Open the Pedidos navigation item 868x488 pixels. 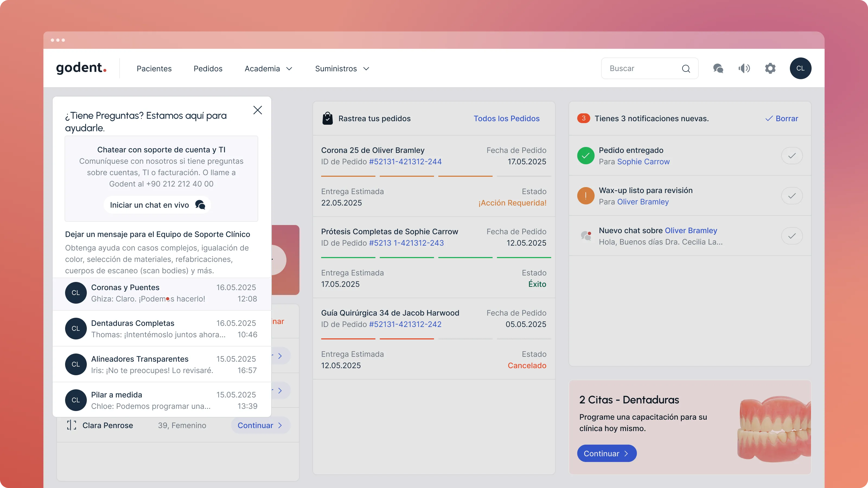[x=208, y=69]
